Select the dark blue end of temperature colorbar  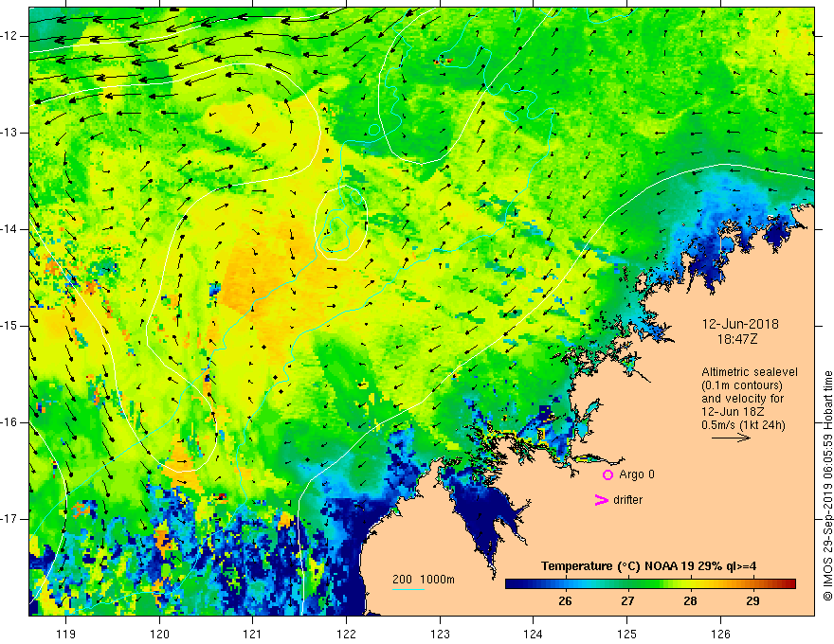tap(511, 584)
